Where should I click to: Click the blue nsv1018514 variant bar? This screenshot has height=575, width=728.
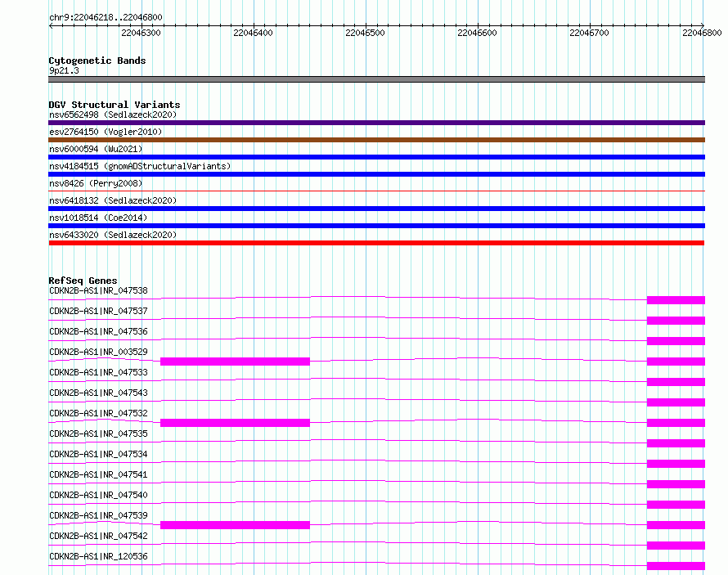(376, 226)
